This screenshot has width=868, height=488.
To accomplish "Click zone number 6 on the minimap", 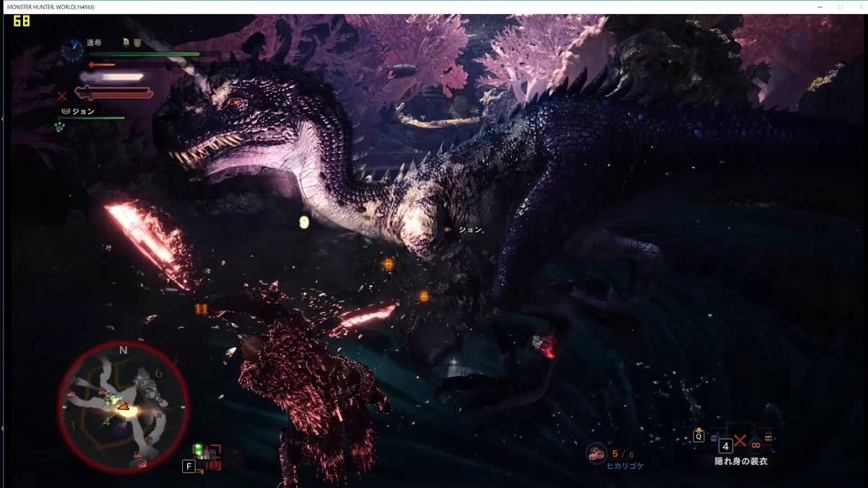I will click(160, 371).
